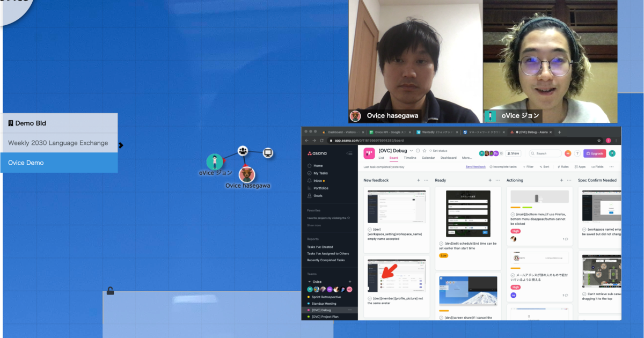644x338 pixels.
Task: Click the Low priority tag
Action: click(x=443, y=255)
